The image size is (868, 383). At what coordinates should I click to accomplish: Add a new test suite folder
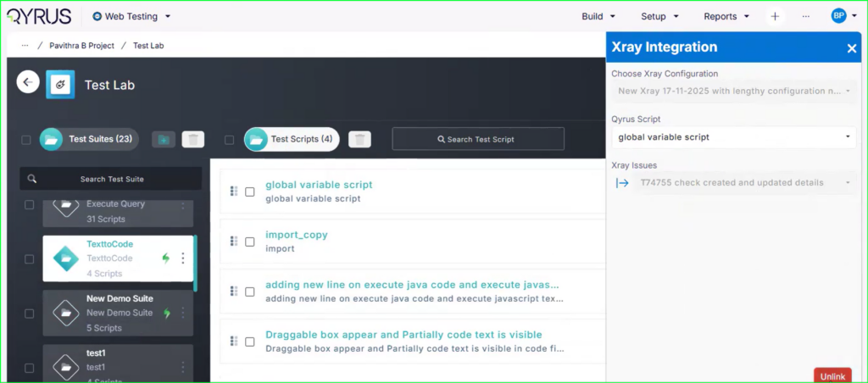pyautogui.click(x=164, y=140)
